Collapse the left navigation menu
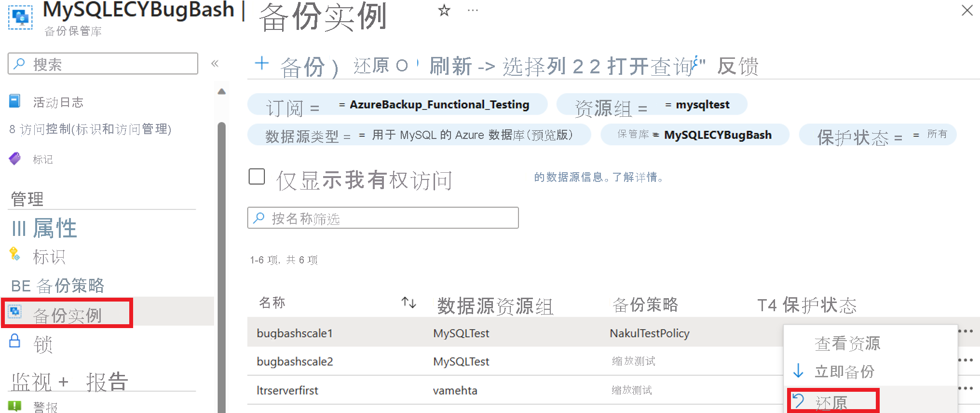Screen dimensions: 980x413 coord(215,63)
